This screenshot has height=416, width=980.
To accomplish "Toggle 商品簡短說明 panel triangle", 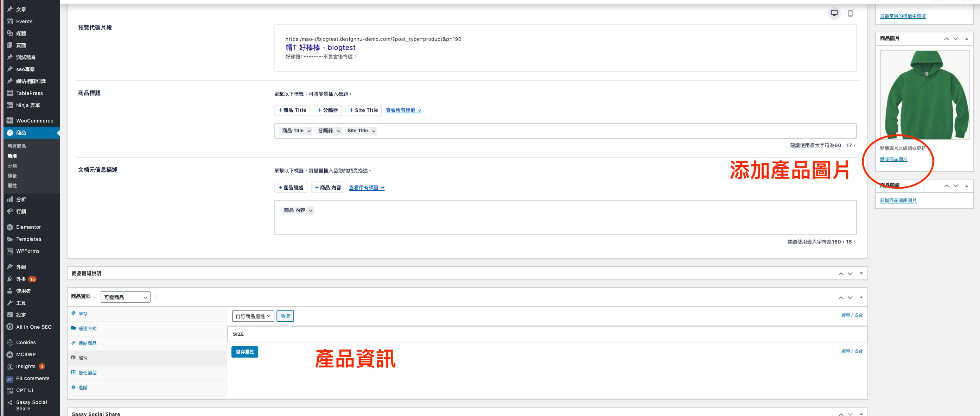I will (x=861, y=274).
